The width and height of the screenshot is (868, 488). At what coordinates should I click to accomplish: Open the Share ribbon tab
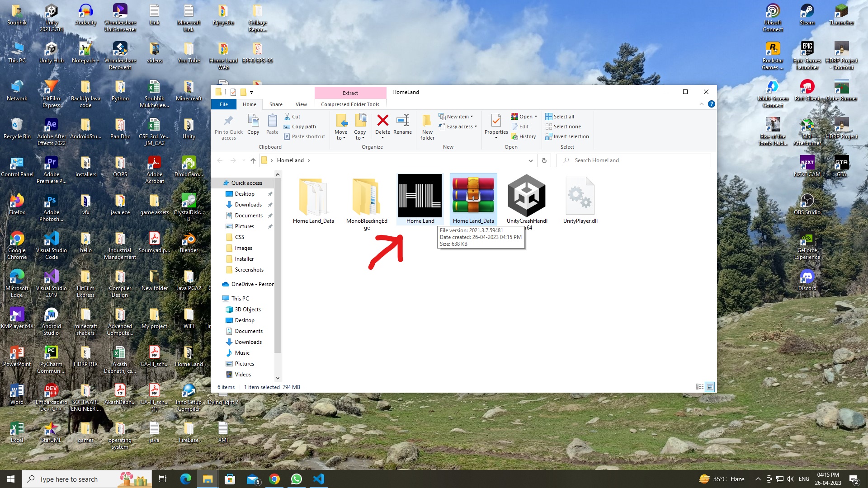[276, 104]
